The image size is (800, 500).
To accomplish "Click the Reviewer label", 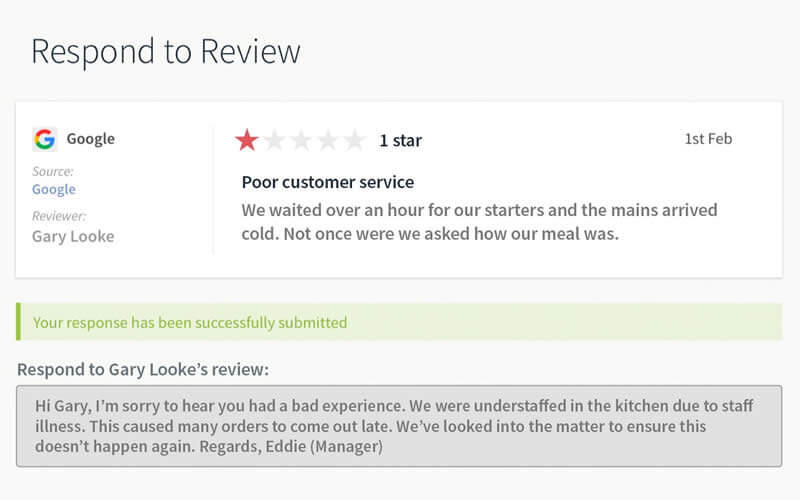I will pos(59,216).
